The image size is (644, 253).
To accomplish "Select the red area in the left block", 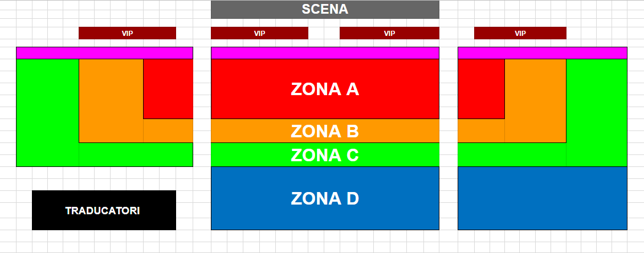I will 168,89.
